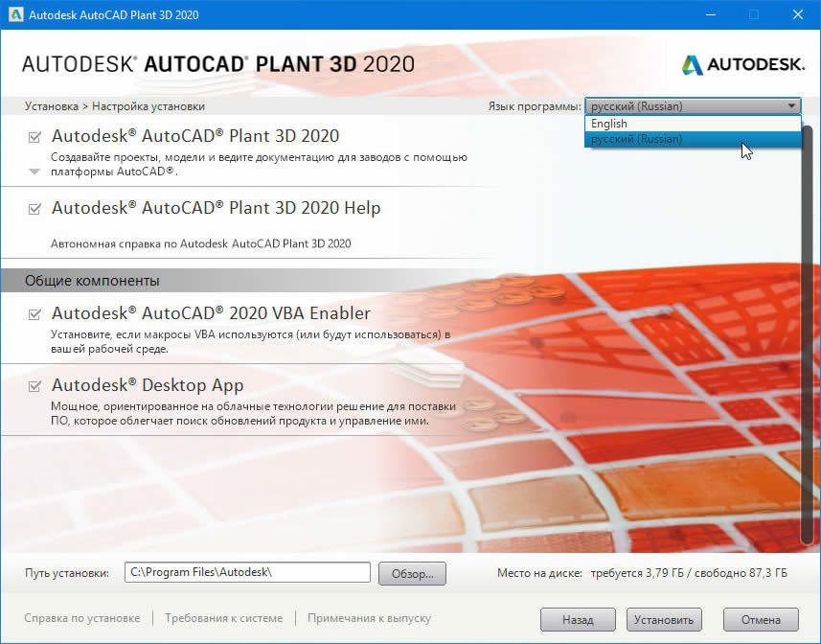
Task: Uncheck Autodesk AutoCAD Plant 3D 2020 checkbox
Action: tap(34, 137)
